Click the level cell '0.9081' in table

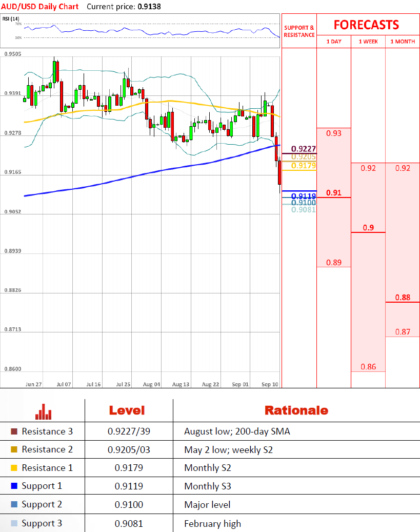[x=129, y=523]
